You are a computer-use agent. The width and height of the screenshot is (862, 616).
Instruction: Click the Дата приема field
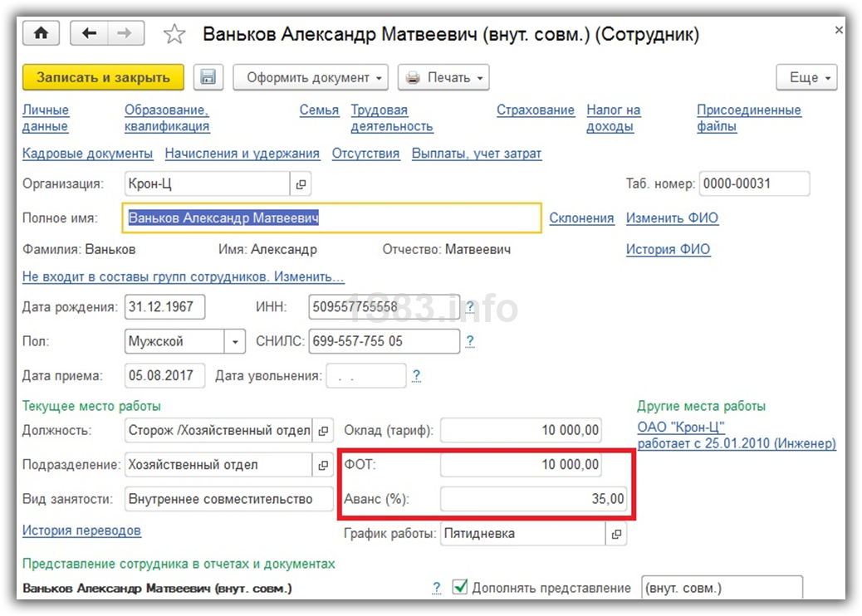[x=165, y=376]
